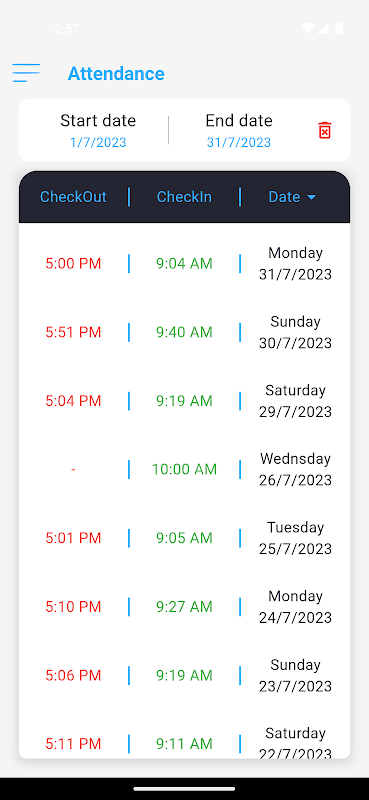Tap the missing checkout dash for 26/7/2023
This screenshot has width=369, height=800.
click(x=73, y=469)
